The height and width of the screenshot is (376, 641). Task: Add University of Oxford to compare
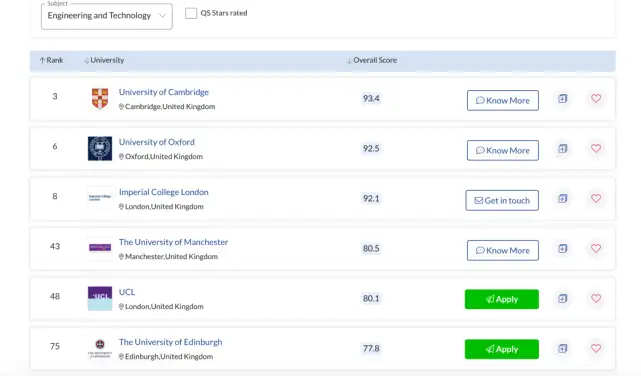(x=563, y=148)
